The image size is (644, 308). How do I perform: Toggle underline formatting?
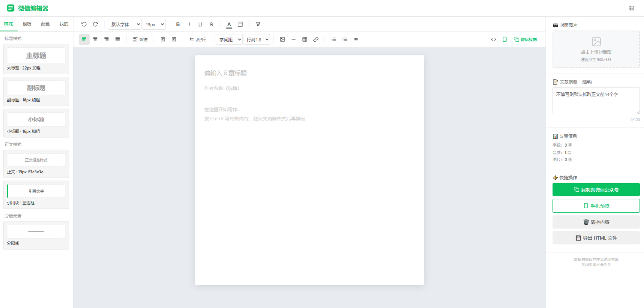[200, 24]
